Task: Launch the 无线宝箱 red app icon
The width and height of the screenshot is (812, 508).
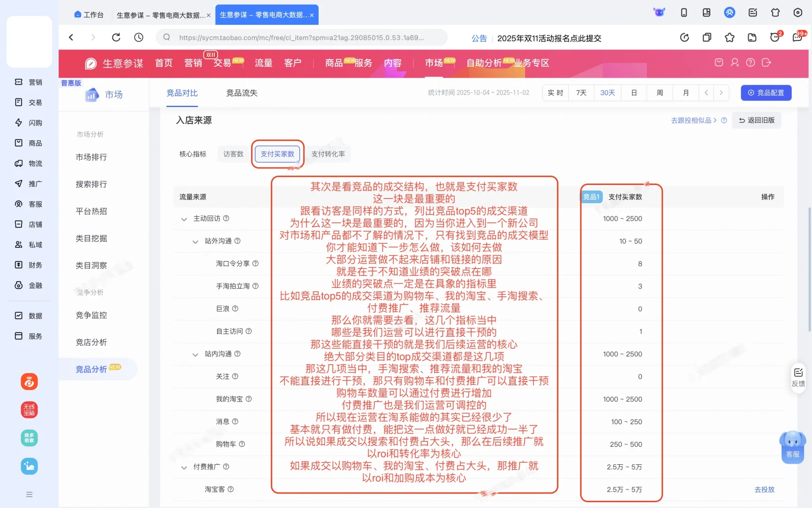Action: pos(29,410)
